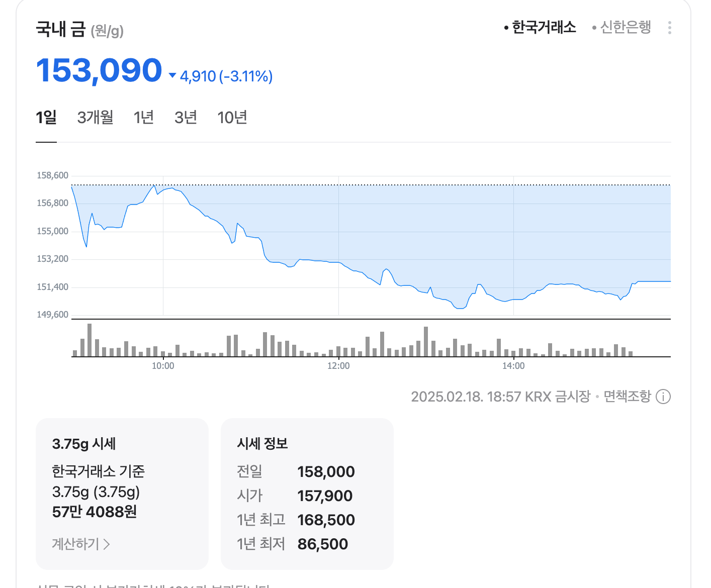
Task: Click the 면책조항 info icon
Action: point(664,397)
